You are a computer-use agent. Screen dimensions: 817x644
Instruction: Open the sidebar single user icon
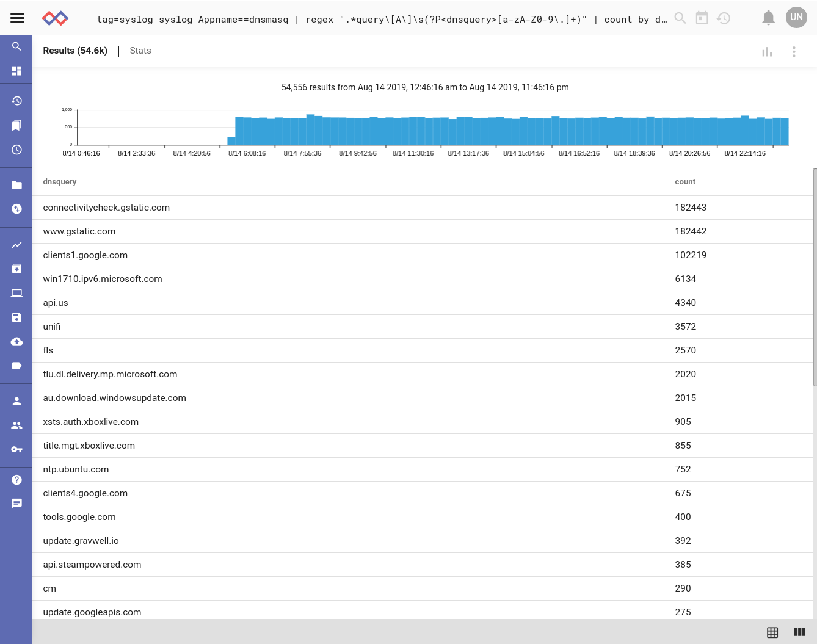click(16, 401)
